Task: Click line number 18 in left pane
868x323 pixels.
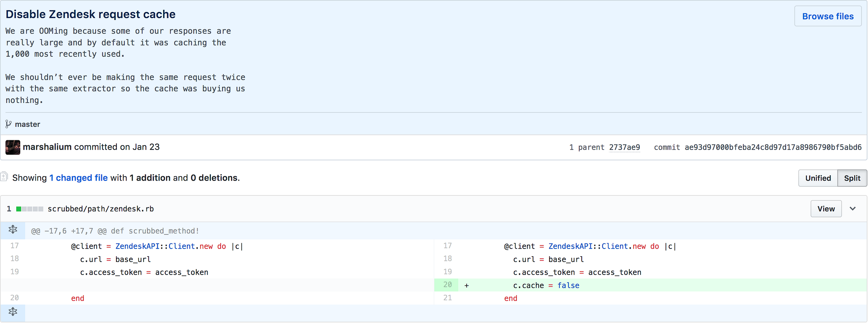Action: click(14, 259)
